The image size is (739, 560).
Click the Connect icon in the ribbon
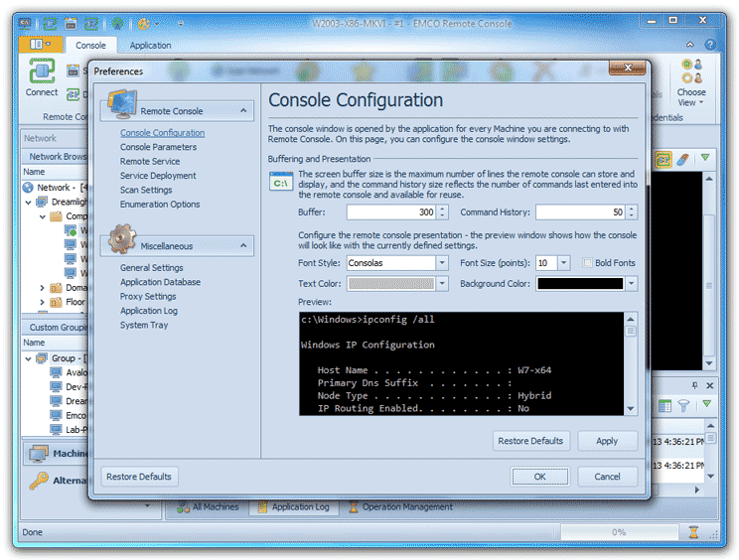tap(42, 70)
